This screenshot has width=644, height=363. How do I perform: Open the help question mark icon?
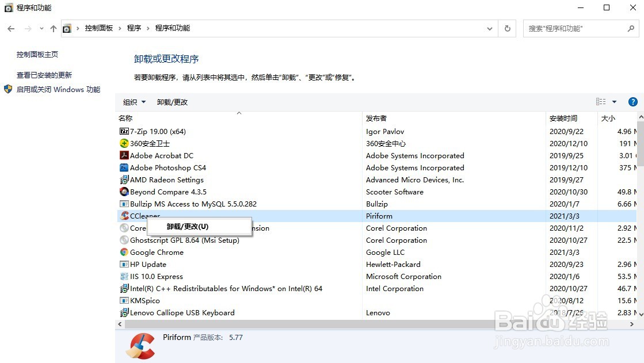pos(633,102)
